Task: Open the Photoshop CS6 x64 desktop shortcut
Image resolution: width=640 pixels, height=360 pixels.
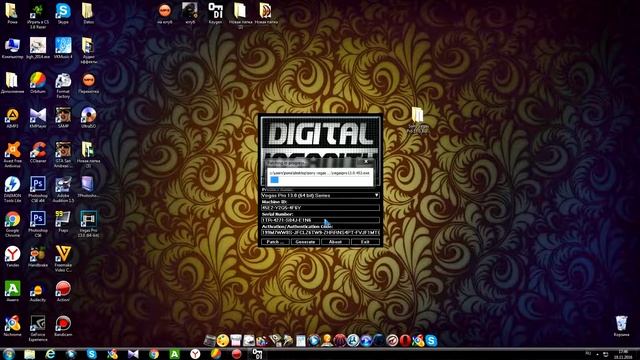Action: point(38,189)
